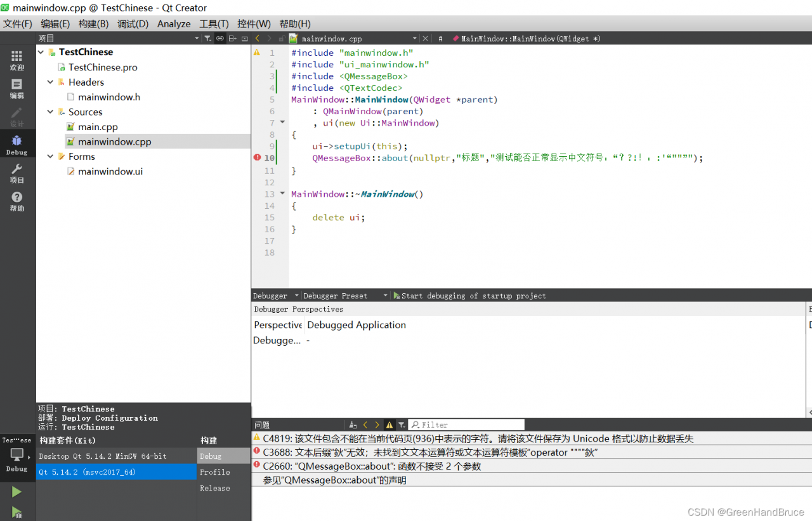Collapse the Sources folder
812x521 pixels.
[x=51, y=112]
